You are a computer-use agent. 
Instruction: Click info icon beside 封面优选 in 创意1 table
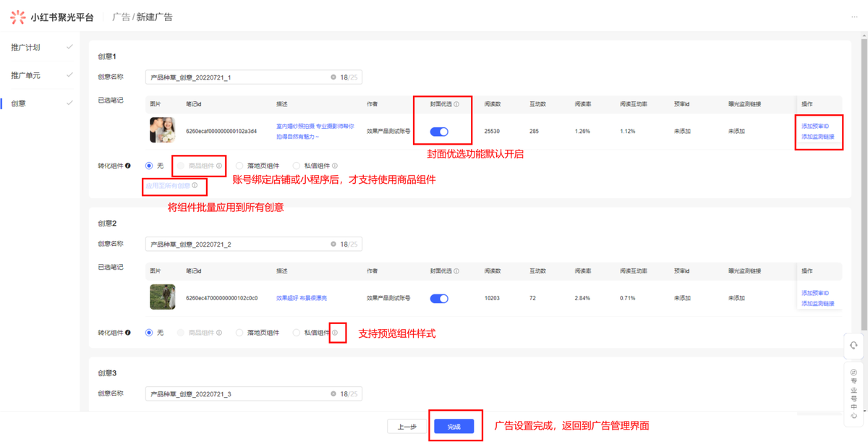click(456, 105)
